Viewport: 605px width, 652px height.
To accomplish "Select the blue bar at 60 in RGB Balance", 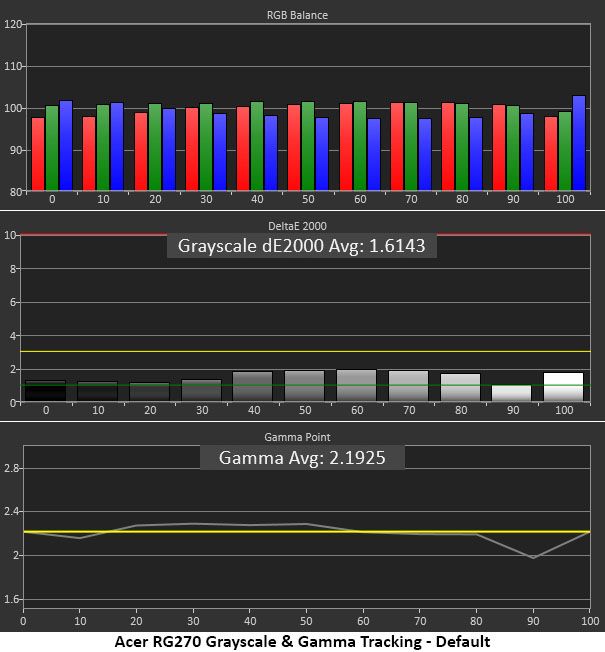I will click(374, 155).
